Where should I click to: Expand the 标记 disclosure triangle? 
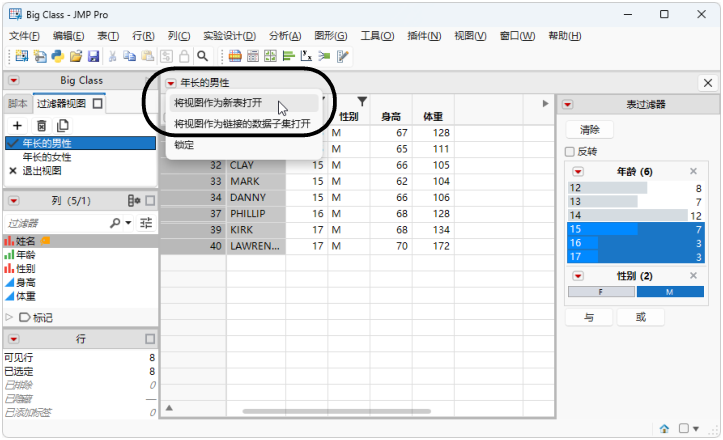(x=9, y=317)
